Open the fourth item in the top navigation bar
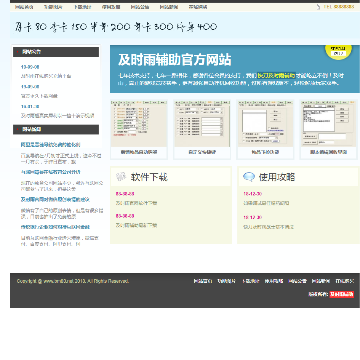360x360 pixels. pos(111,7)
